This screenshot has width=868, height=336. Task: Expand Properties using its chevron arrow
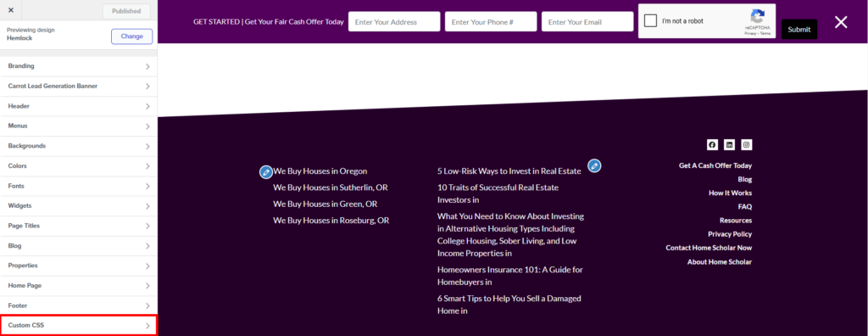pyautogui.click(x=147, y=266)
